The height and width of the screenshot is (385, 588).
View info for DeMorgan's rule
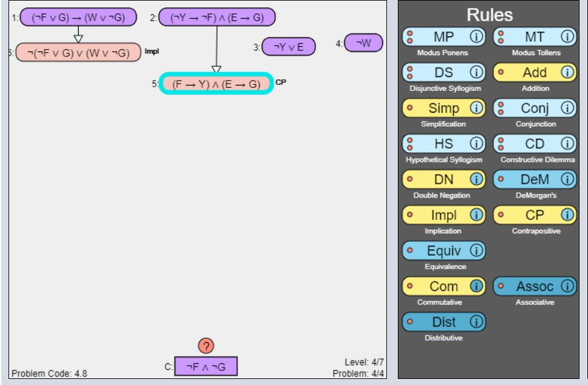pos(567,179)
